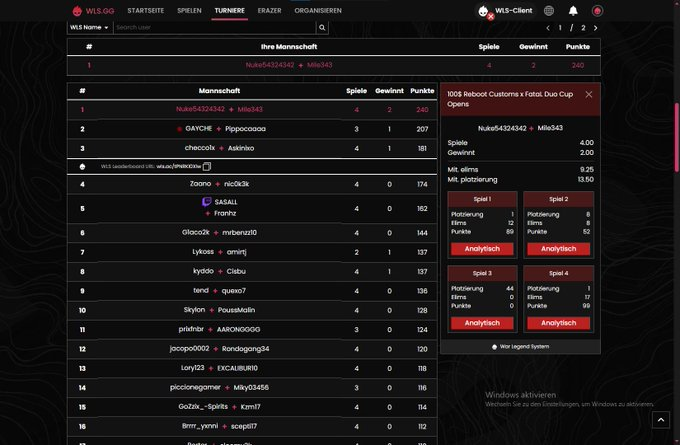Go to the STARTSEITE menu item

(146, 10)
